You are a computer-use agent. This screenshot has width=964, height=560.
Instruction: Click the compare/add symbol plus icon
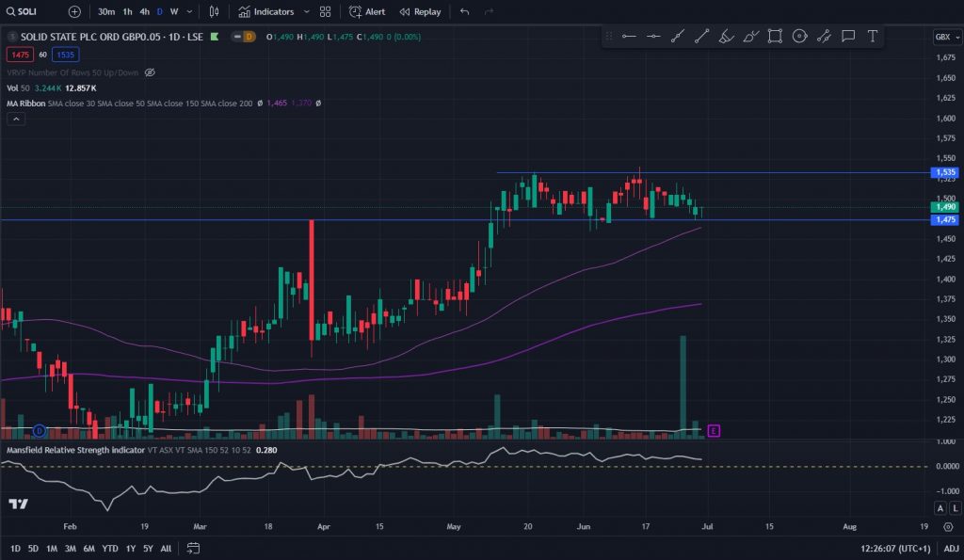74,12
